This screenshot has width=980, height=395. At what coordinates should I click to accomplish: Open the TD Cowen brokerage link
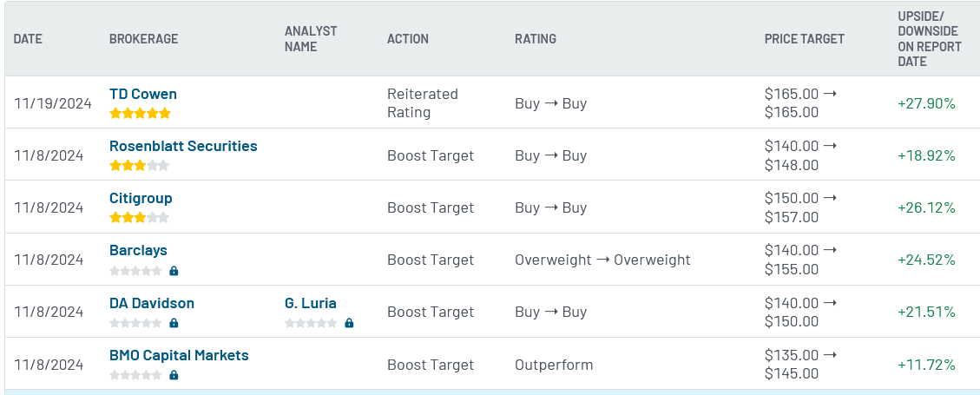(143, 95)
